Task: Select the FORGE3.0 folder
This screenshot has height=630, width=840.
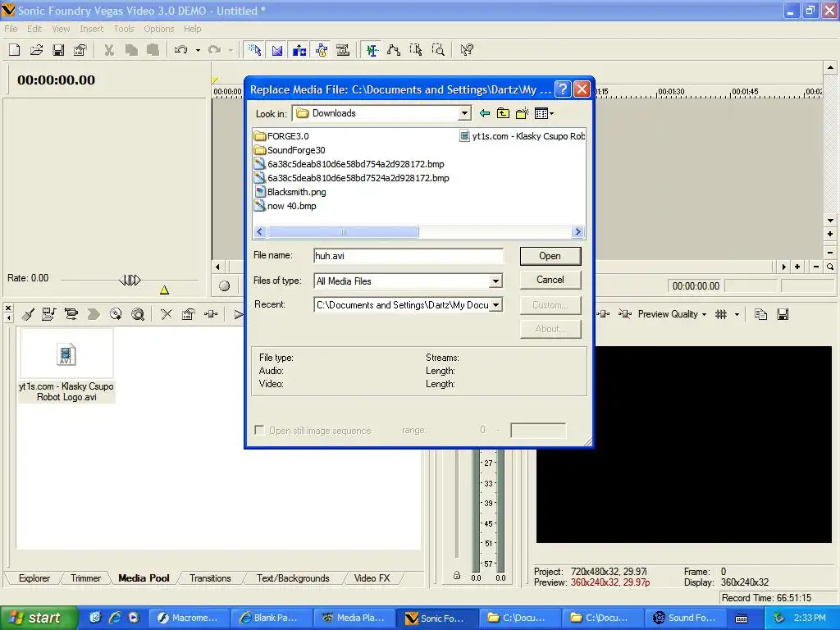Action: [x=282, y=136]
